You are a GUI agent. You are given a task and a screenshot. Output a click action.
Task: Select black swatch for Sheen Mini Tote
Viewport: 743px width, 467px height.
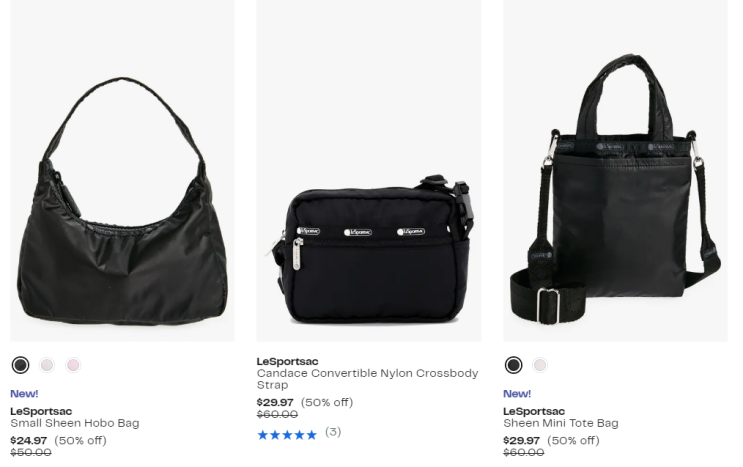pos(514,365)
